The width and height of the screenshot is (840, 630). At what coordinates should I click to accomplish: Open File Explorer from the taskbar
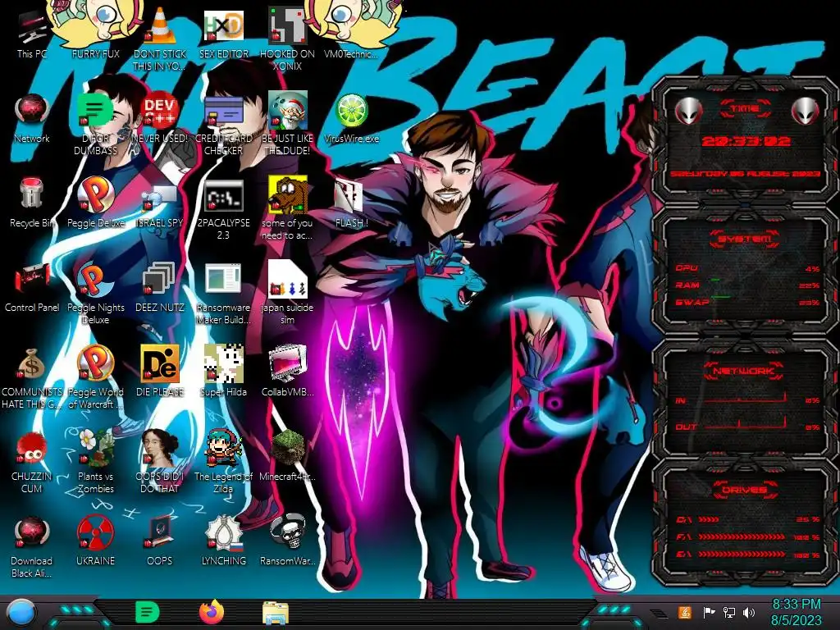click(276, 612)
